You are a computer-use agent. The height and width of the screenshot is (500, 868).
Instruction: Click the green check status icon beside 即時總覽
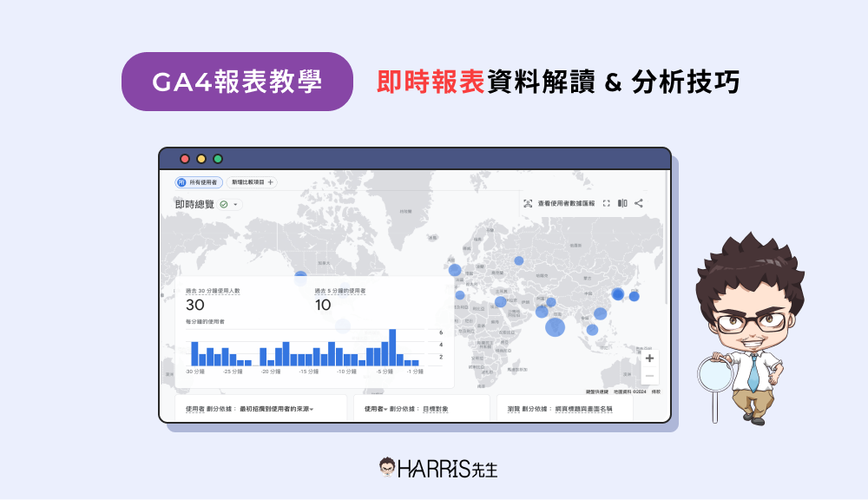click(x=224, y=204)
